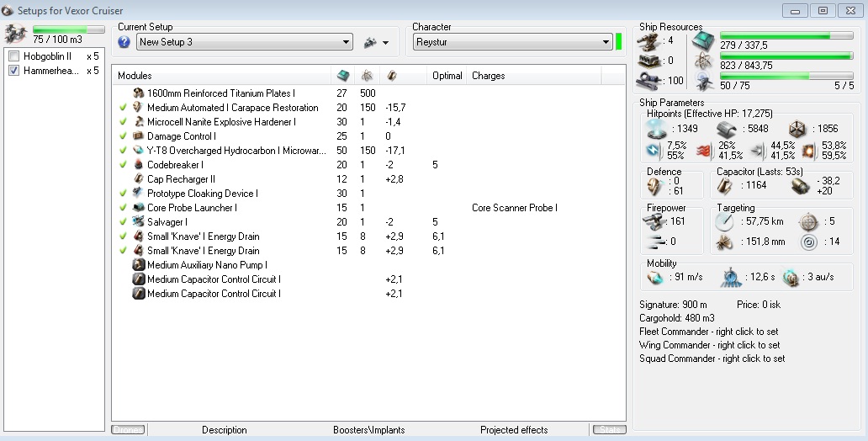
Task: Click the 1600mm Reinforced Titanium Plates icon
Action: (139, 93)
